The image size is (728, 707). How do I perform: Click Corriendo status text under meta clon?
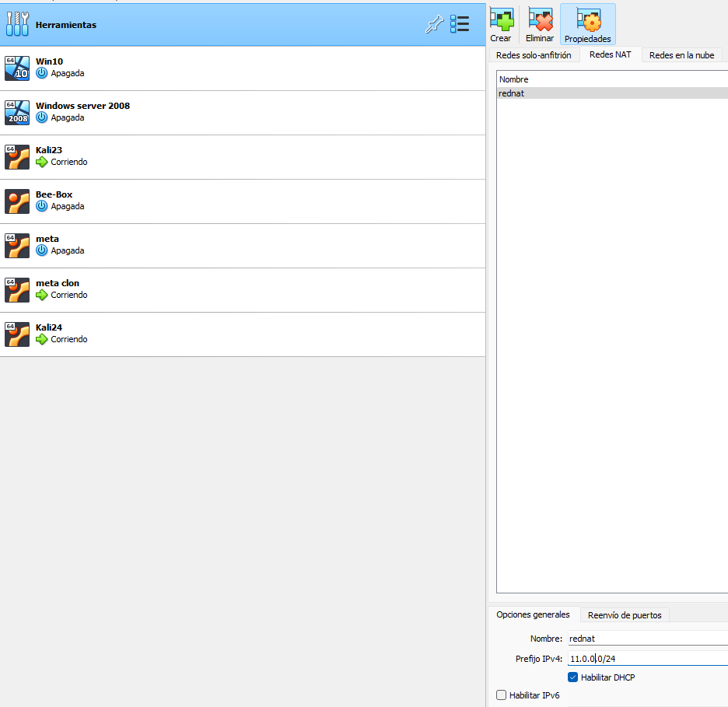point(69,295)
